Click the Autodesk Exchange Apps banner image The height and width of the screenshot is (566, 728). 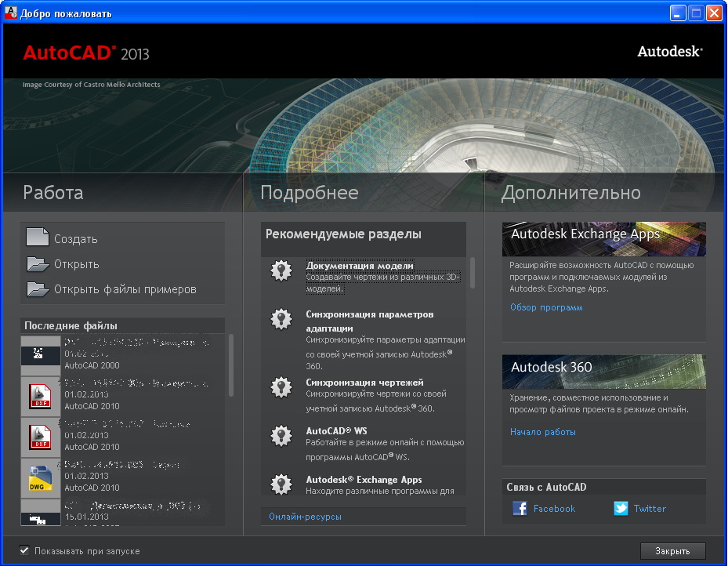coord(604,239)
